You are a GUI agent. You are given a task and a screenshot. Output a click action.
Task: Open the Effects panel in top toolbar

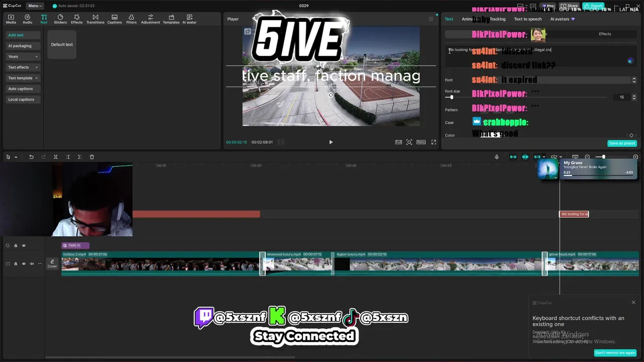pos(76,19)
